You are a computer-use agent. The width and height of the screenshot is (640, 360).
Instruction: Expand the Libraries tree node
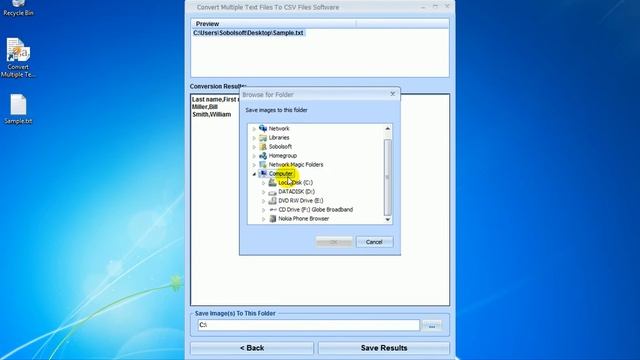(x=254, y=138)
